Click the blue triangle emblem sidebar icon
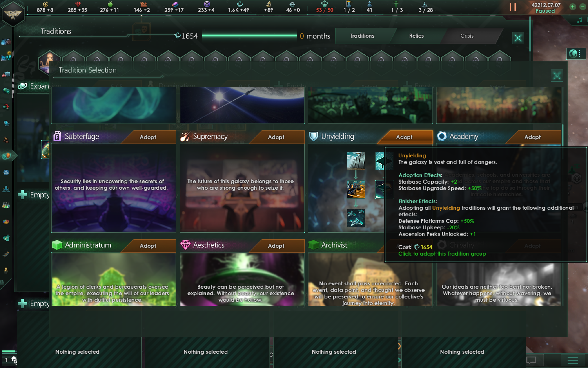 [x=6, y=172]
